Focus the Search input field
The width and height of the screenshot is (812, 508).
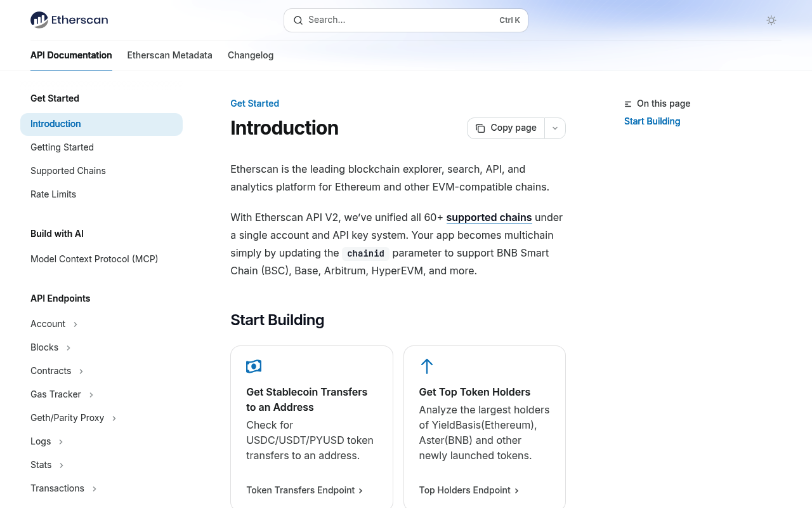pos(406,20)
